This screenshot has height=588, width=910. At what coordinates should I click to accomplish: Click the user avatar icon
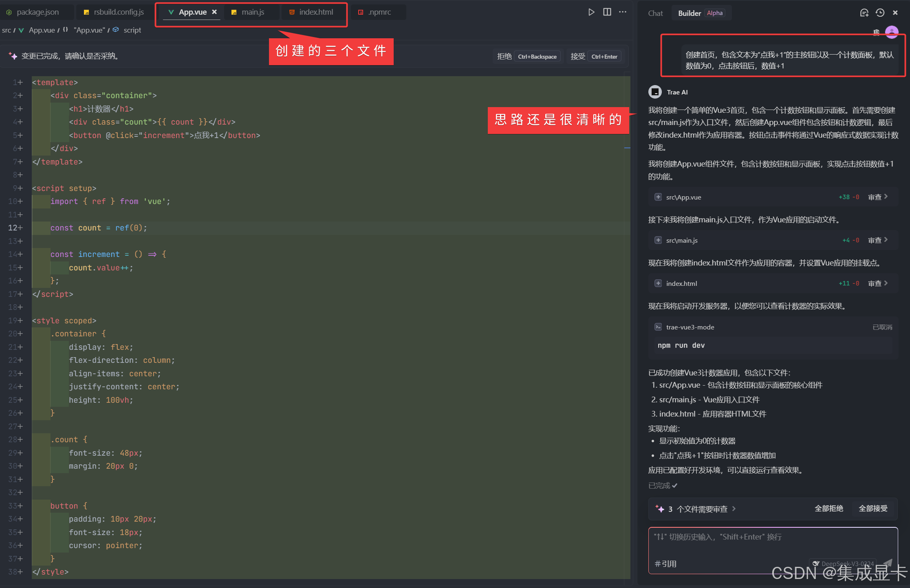point(892,32)
